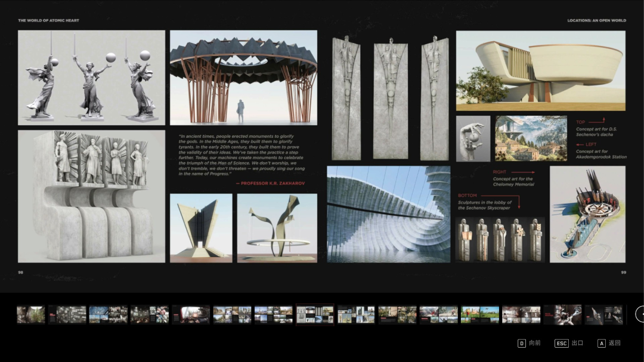Viewport: 644px width, 362px height.
Task: Click the red 'BOTTOM' caption label
Action: [467, 196]
